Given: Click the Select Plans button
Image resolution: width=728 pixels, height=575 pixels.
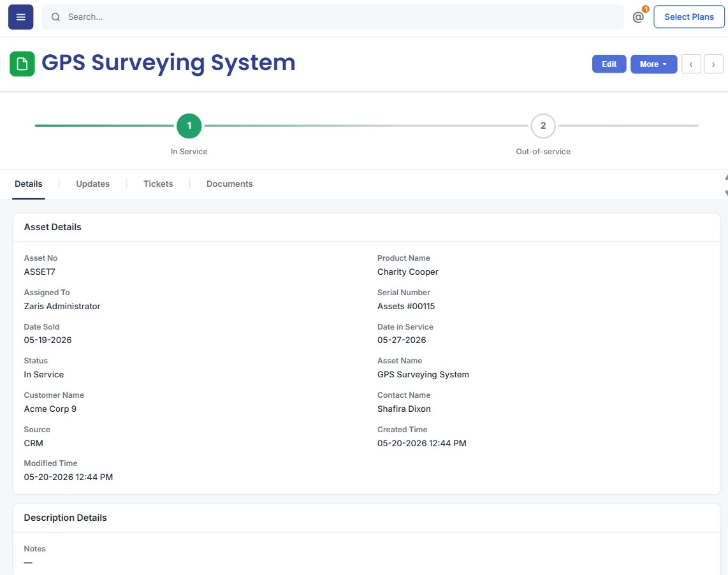Looking at the screenshot, I should (x=688, y=17).
